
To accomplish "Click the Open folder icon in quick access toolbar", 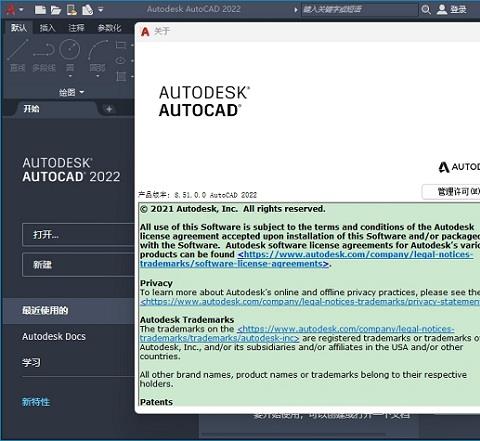I will pos(56,10).
